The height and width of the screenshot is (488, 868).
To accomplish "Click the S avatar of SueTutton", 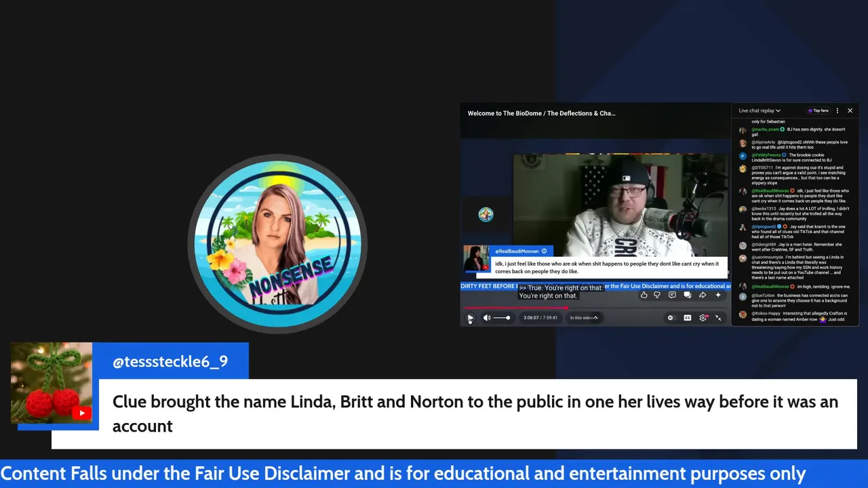I will tap(743, 297).
